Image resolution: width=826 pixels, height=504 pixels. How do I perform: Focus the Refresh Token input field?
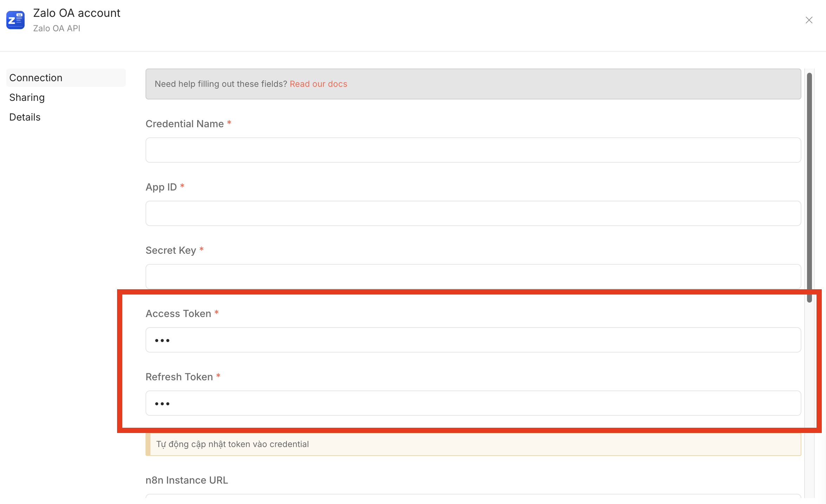click(473, 403)
